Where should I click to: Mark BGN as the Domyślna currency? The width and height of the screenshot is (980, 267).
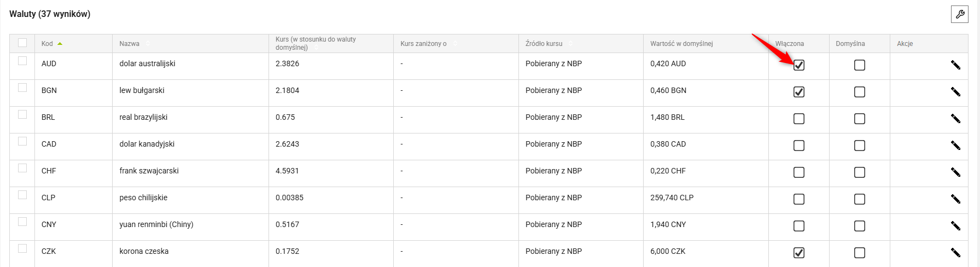point(860,92)
